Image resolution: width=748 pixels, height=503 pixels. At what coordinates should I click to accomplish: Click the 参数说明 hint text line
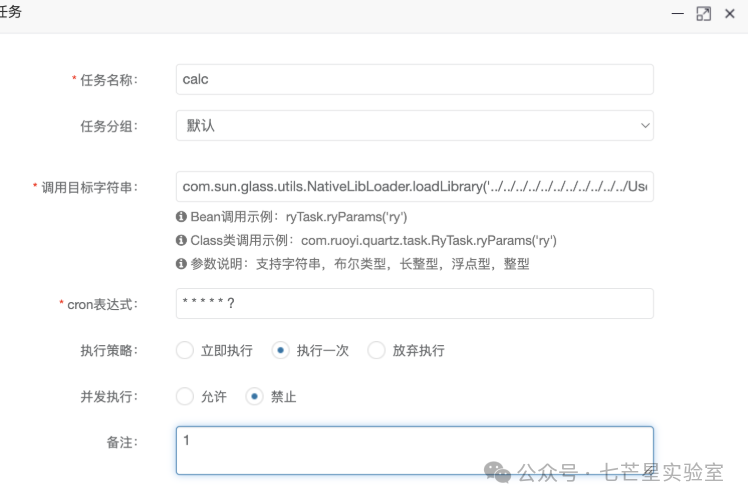click(360, 264)
